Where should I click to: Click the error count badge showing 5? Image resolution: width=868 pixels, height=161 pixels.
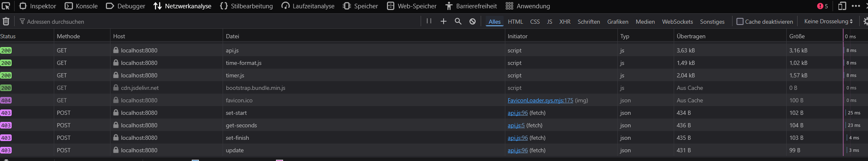(x=823, y=6)
